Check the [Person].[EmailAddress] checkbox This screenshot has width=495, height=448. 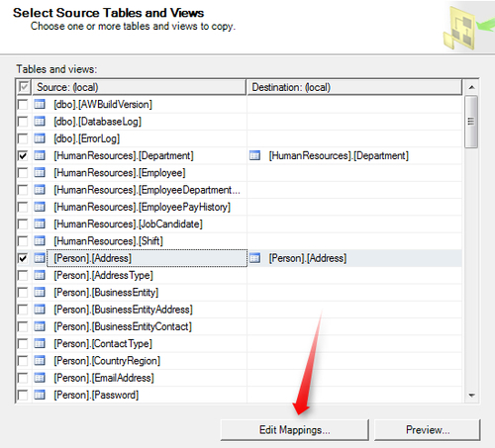point(23,378)
